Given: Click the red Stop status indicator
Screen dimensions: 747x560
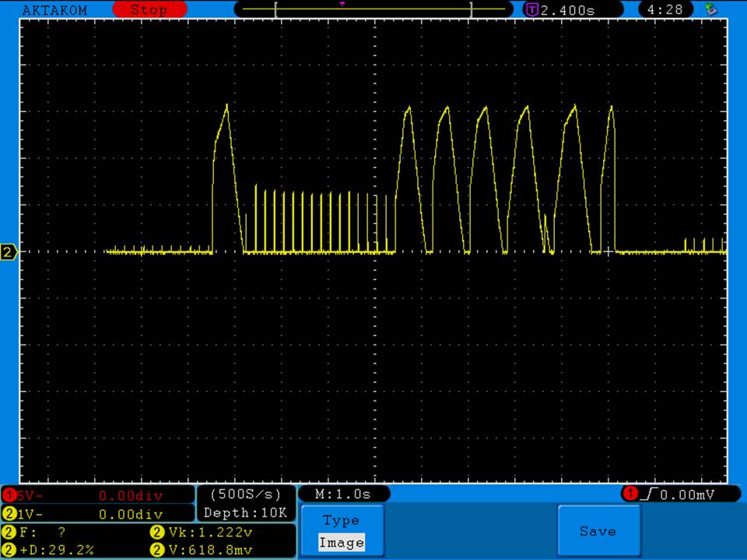Looking at the screenshot, I should [149, 10].
